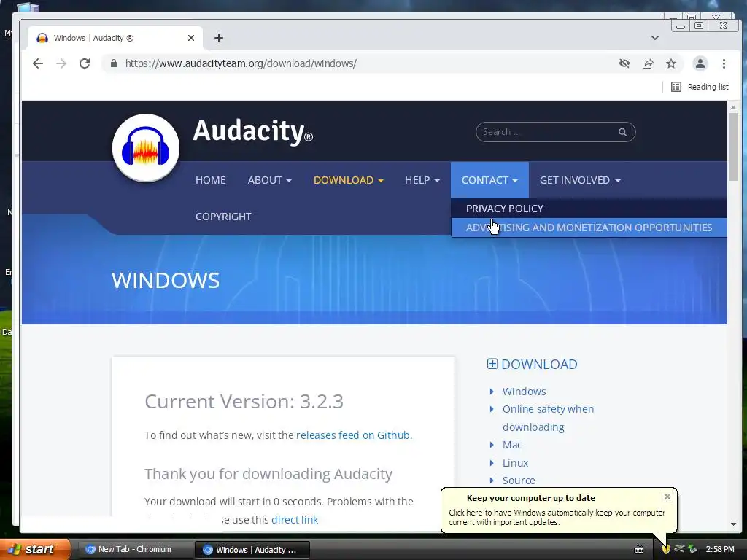Expand the DOWNLOAD menu
The height and width of the screenshot is (560, 747).
(348, 180)
